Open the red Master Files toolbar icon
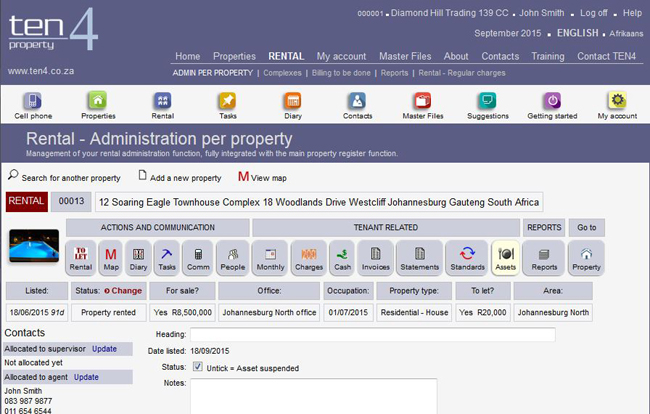The width and height of the screenshot is (650, 414). click(x=422, y=106)
